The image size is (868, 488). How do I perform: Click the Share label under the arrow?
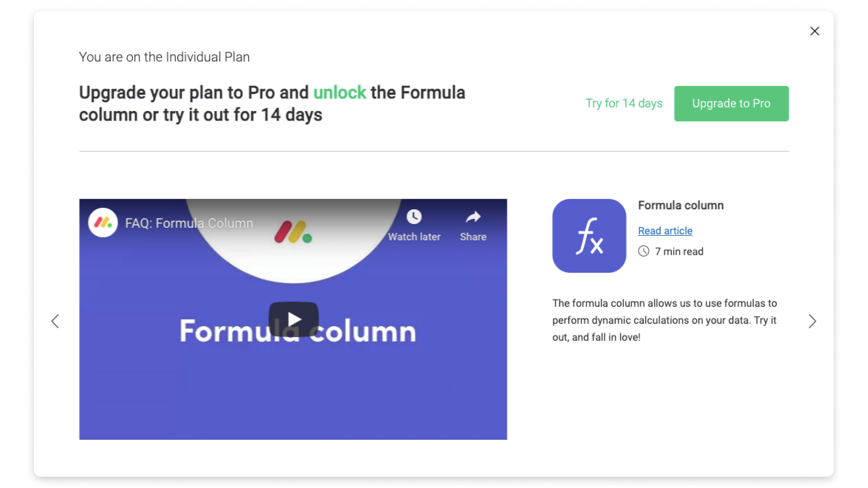(473, 237)
